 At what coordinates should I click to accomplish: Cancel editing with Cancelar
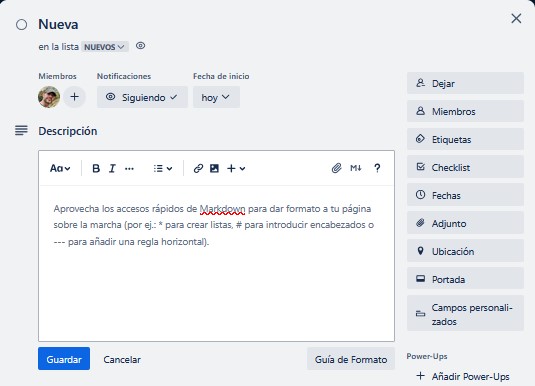122,359
